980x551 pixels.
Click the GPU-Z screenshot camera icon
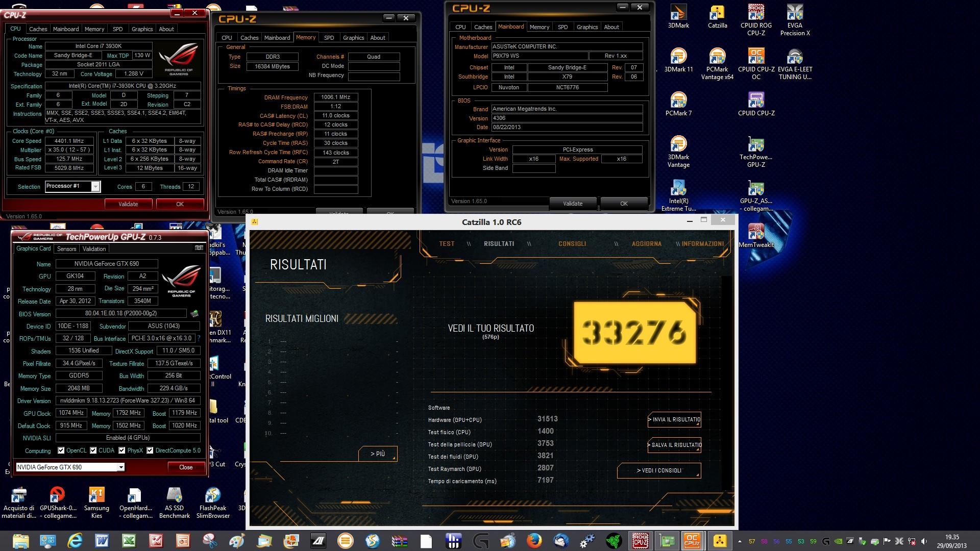pos(199,248)
